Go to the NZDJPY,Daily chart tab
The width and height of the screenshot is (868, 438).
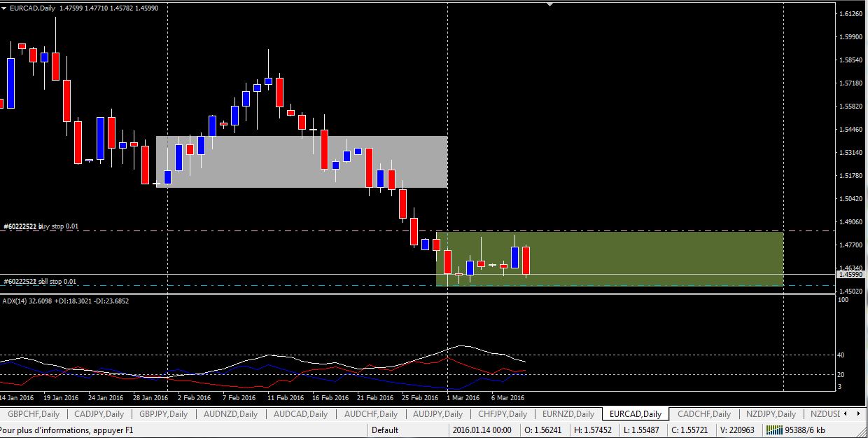coord(770,414)
